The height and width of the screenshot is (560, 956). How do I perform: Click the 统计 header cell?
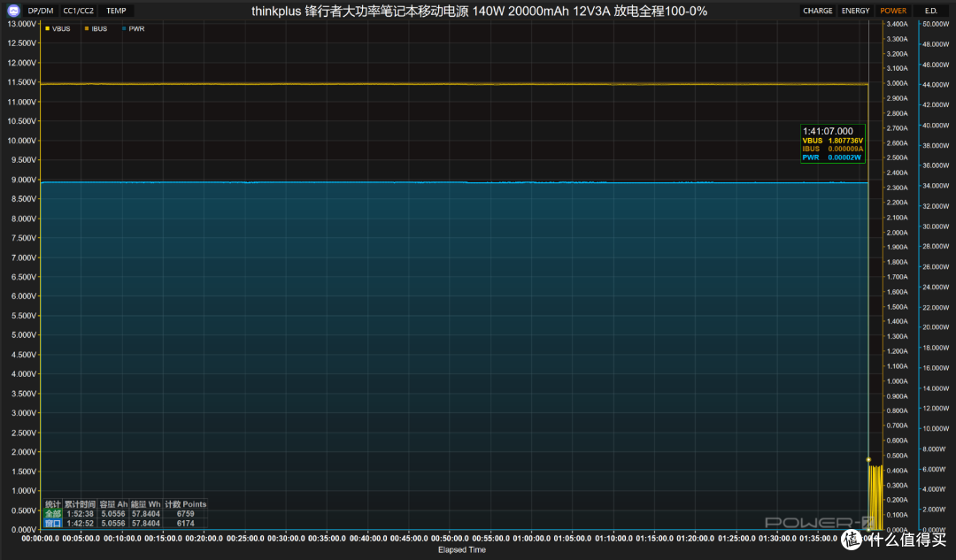point(53,504)
